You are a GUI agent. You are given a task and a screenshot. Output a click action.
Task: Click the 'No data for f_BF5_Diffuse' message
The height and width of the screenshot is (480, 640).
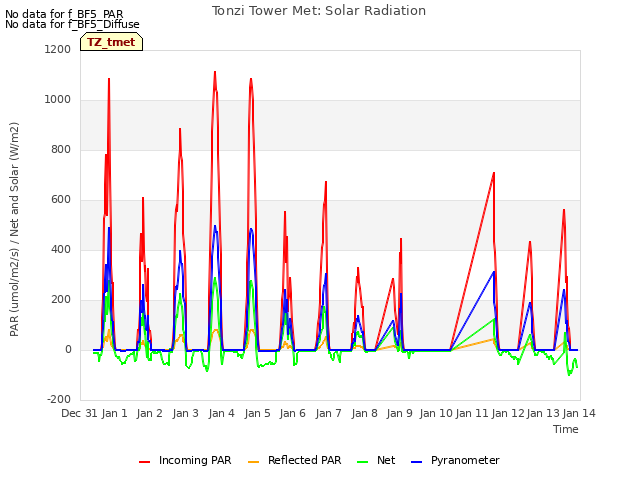click(72, 24)
